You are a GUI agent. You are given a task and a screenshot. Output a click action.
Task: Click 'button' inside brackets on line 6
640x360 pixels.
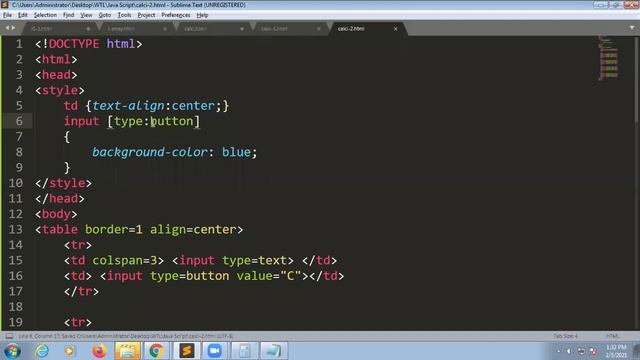click(x=171, y=121)
